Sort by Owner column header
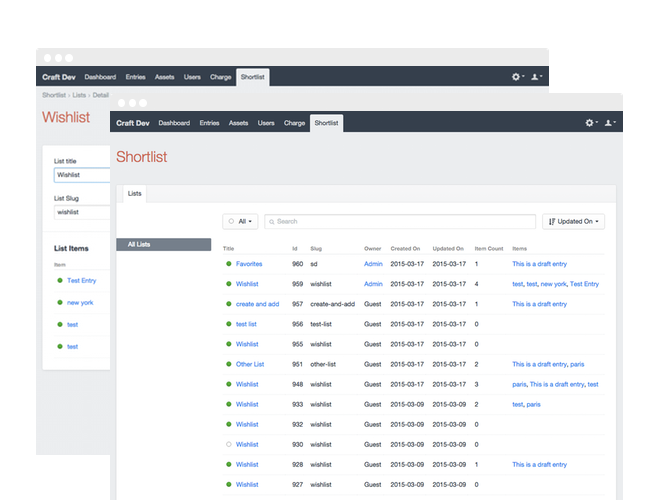This screenshot has height=500, width=660. [373, 249]
